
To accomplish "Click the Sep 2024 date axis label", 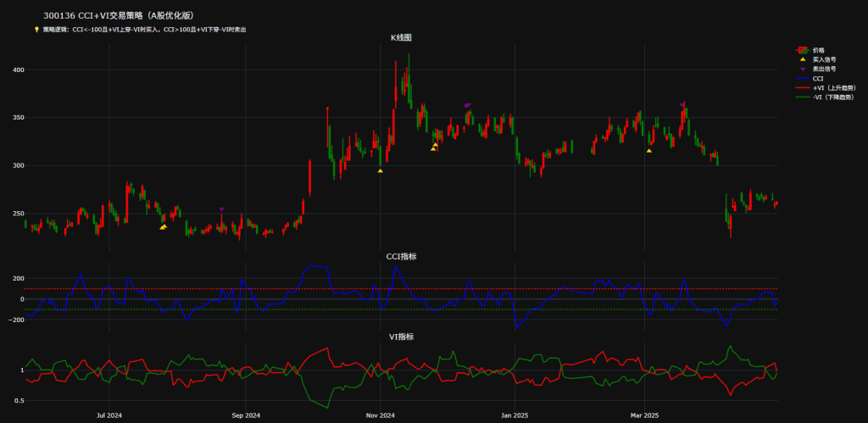I will click(245, 415).
